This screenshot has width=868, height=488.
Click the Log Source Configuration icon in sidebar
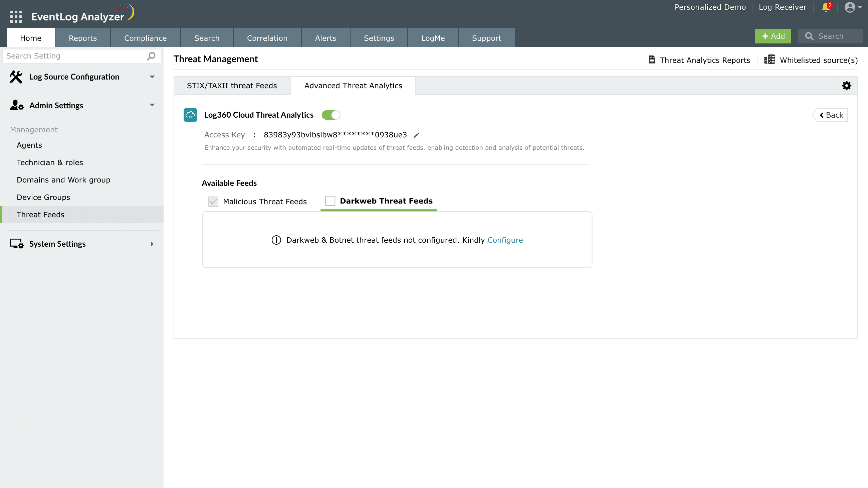click(x=16, y=76)
